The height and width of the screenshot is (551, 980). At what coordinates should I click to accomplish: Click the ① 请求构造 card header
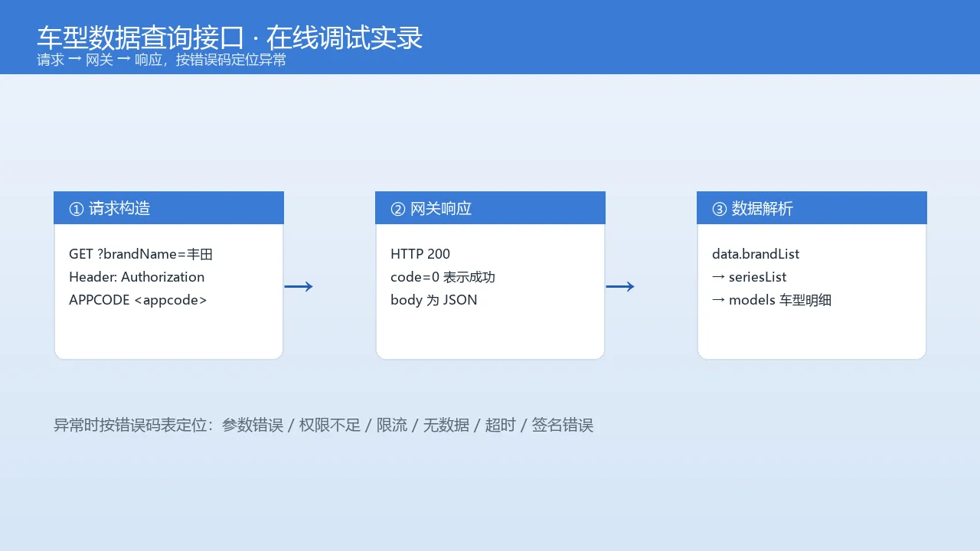168,207
